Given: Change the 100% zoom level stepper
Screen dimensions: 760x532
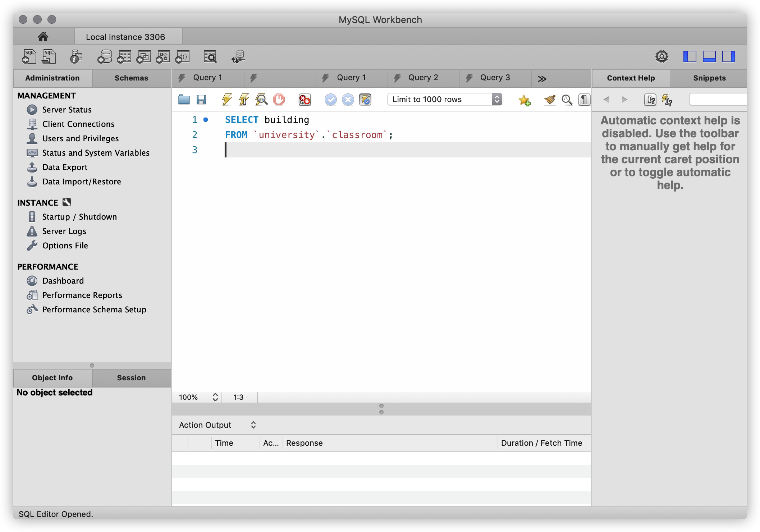Looking at the screenshot, I should [215, 397].
